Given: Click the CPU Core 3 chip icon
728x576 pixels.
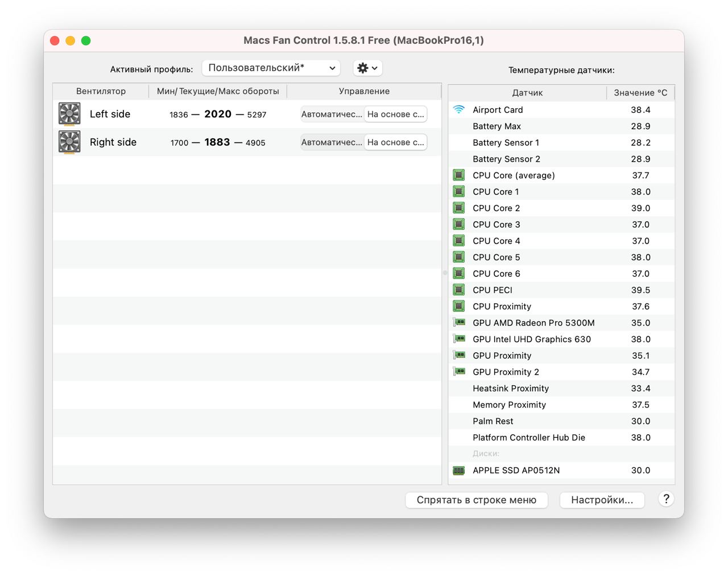Looking at the screenshot, I should tap(459, 224).
